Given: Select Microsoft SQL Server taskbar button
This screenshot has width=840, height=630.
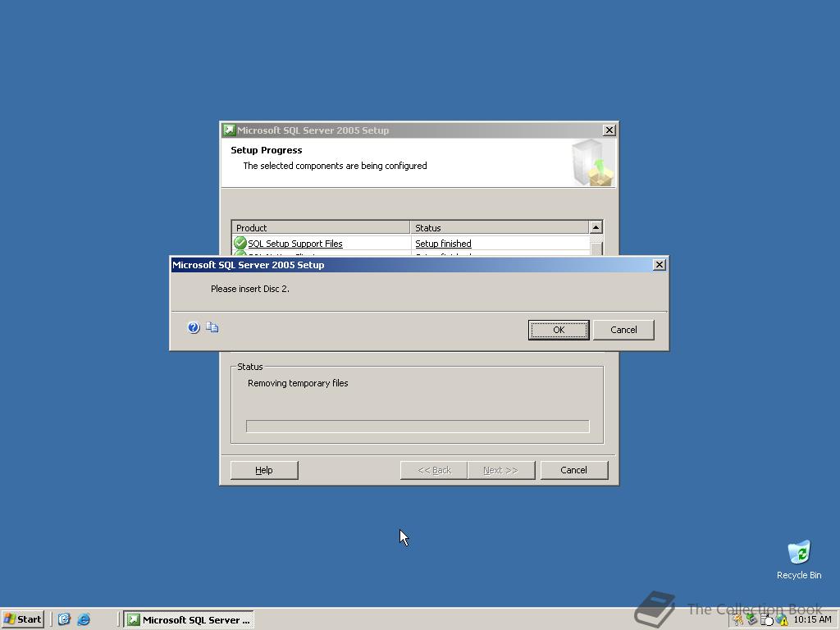Looking at the screenshot, I should pyautogui.click(x=189, y=620).
